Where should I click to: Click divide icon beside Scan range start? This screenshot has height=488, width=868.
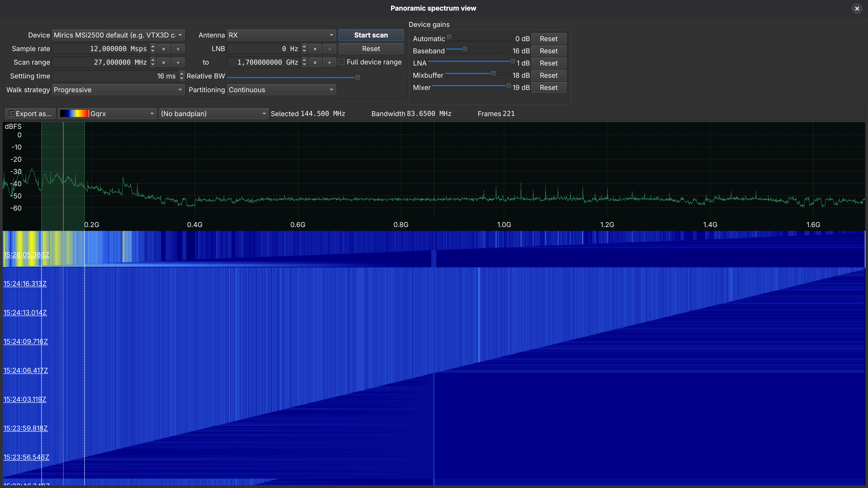click(x=178, y=62)
